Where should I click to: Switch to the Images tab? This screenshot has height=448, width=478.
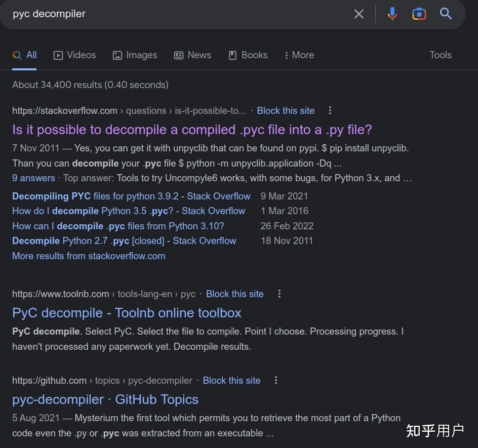pyautogui.click(x=135, y=55)
